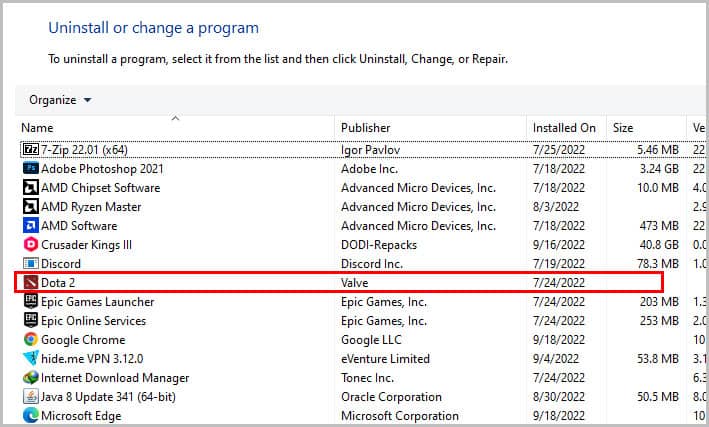Click size 253 MB cell
Image resolution: width=709 pixels, height=427 pixels.
(x=659, y=320)
